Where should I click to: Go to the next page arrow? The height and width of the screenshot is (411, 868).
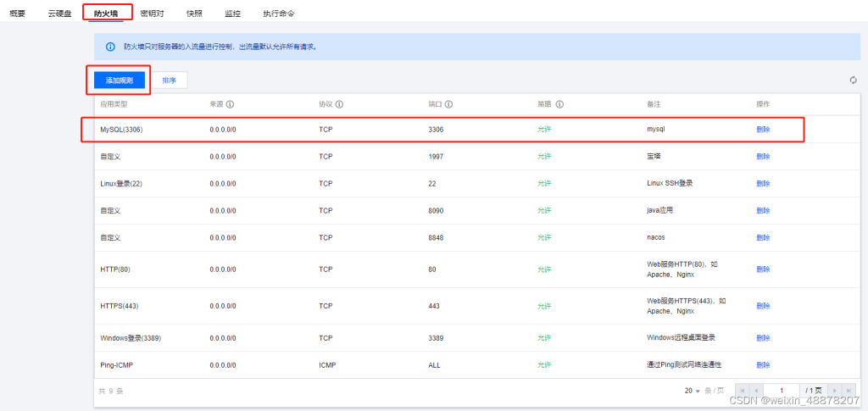[834, 391]
